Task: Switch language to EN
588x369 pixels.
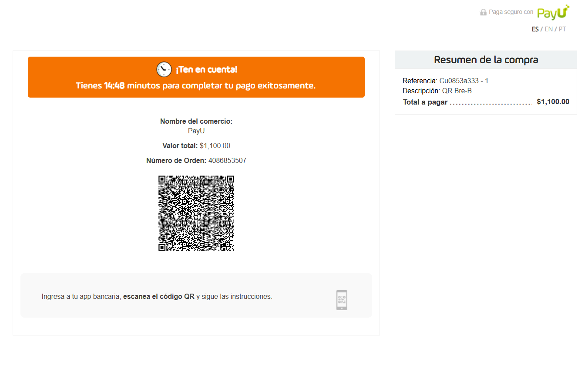Action: pos(549,29)
